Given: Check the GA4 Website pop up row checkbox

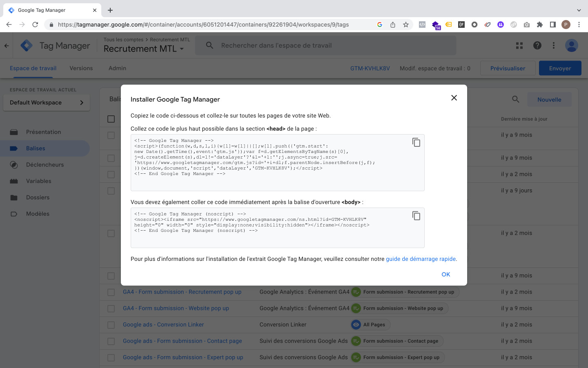Looking at the screenshot, I should coord(111,309).
